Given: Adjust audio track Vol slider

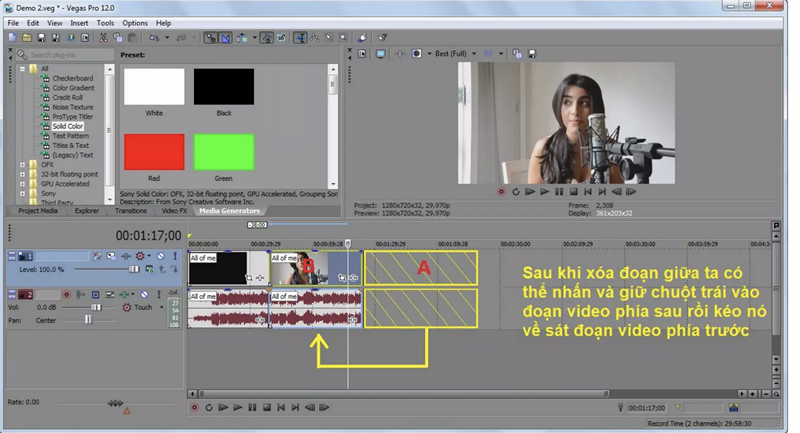Looking at the screenshot, I should (x=96, y=308).
